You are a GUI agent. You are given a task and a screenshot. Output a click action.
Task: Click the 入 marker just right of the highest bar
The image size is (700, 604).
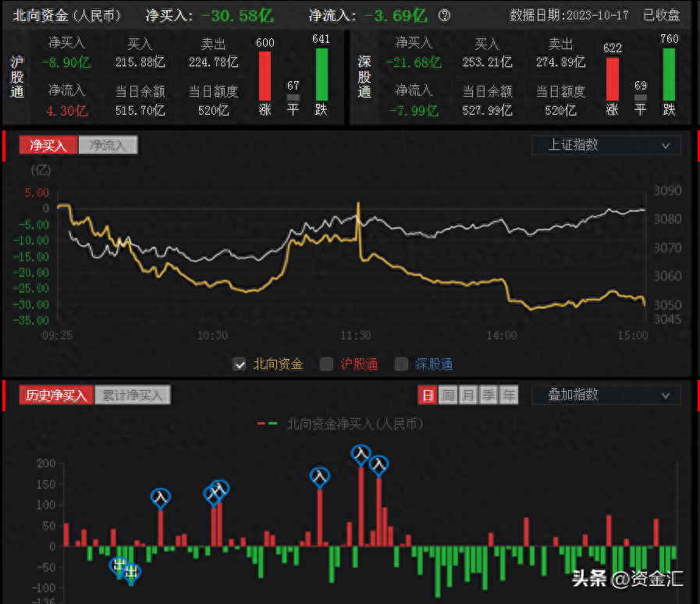point(379,466)
